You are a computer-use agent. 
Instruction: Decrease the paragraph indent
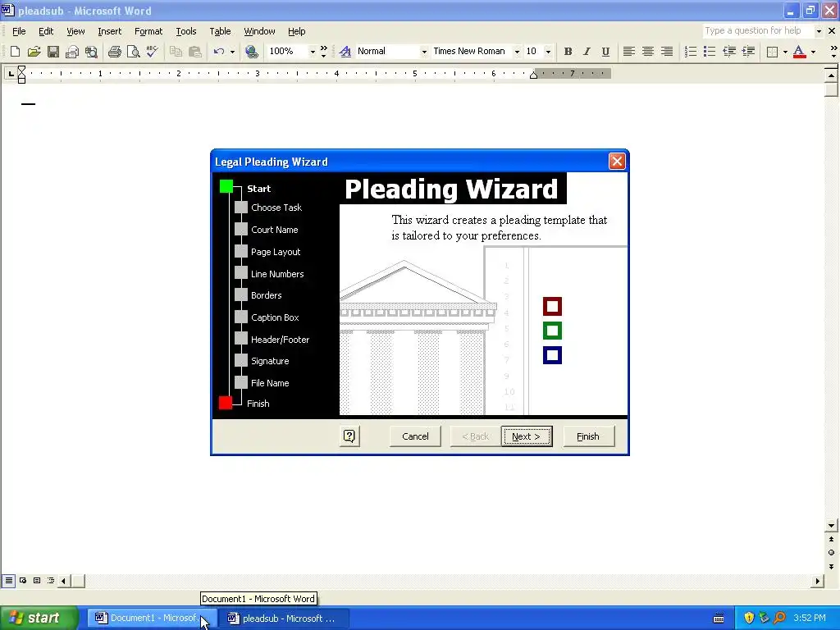(x=729, y=52)
